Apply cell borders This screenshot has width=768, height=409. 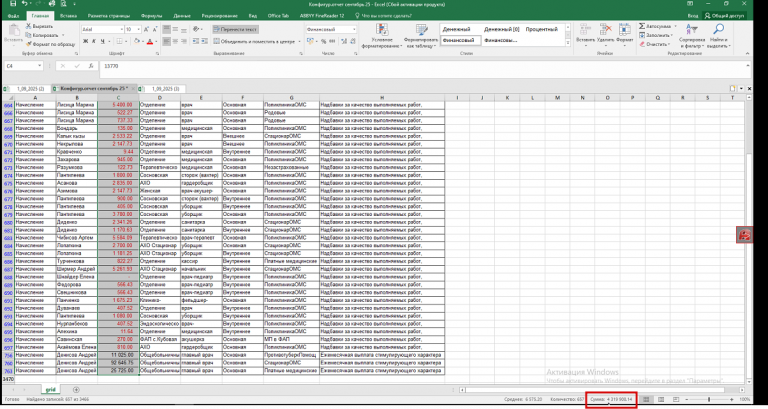point(119,42)
